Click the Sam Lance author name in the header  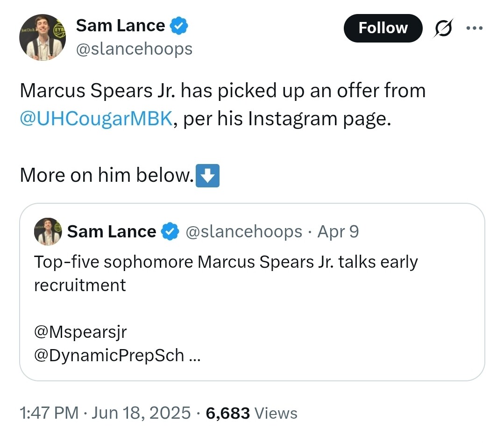point(121,26)
